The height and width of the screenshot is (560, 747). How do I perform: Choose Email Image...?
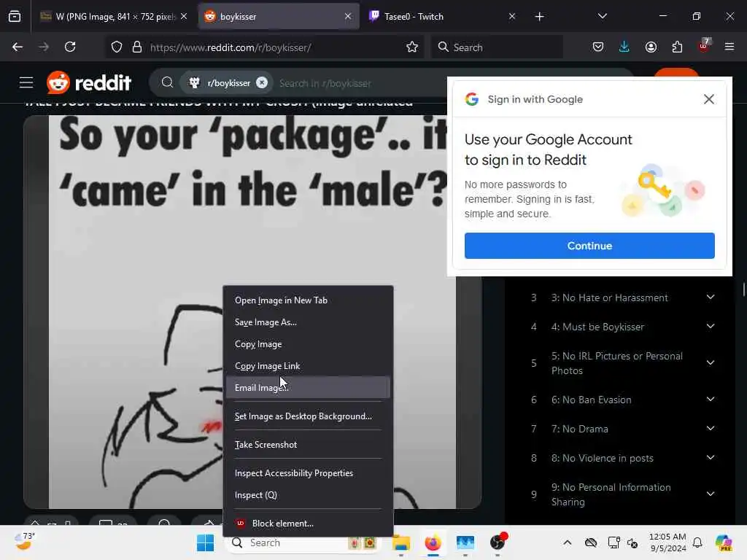tap(308, 388)
